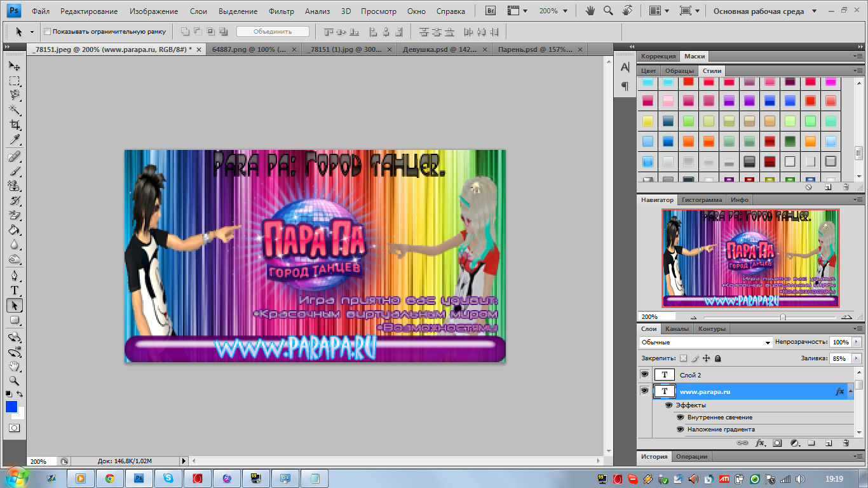The height and width of the screenshot is (488, 868).
Task: Select the Healing Brush tool
Action: tap(15, 156)
